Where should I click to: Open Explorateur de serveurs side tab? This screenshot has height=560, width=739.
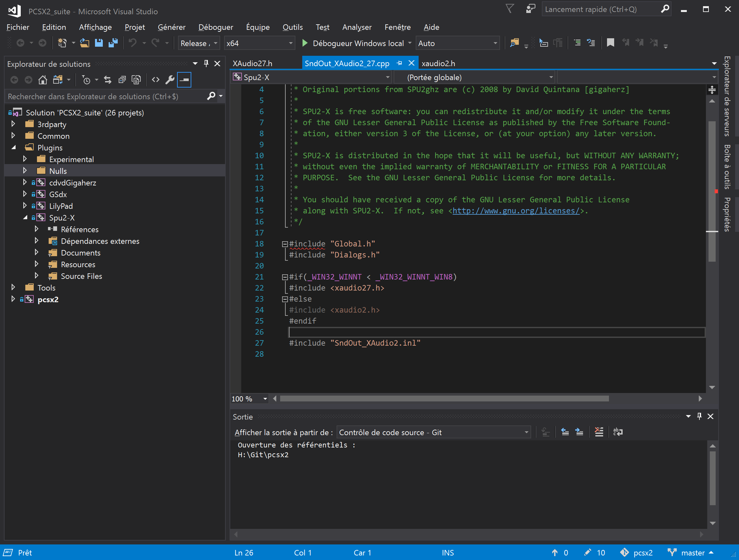727,96
